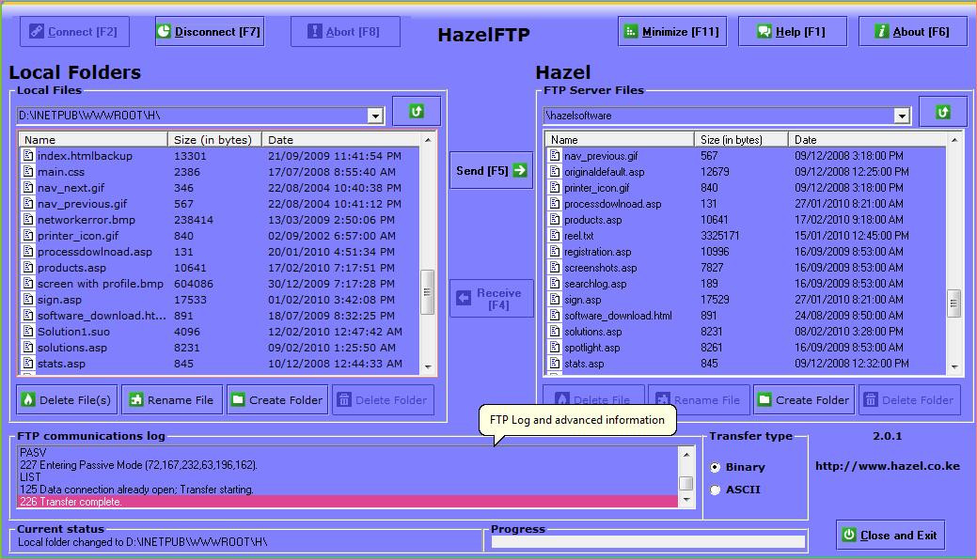
Task: Click the FTP log scrollbar thumb
Action: pyautogui.click(x=686, y=483)
